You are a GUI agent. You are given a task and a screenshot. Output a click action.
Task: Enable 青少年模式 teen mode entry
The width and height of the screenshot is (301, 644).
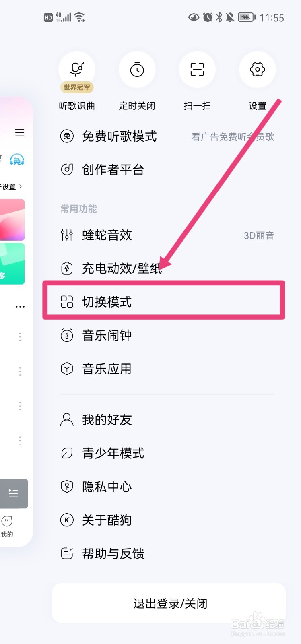113,453
